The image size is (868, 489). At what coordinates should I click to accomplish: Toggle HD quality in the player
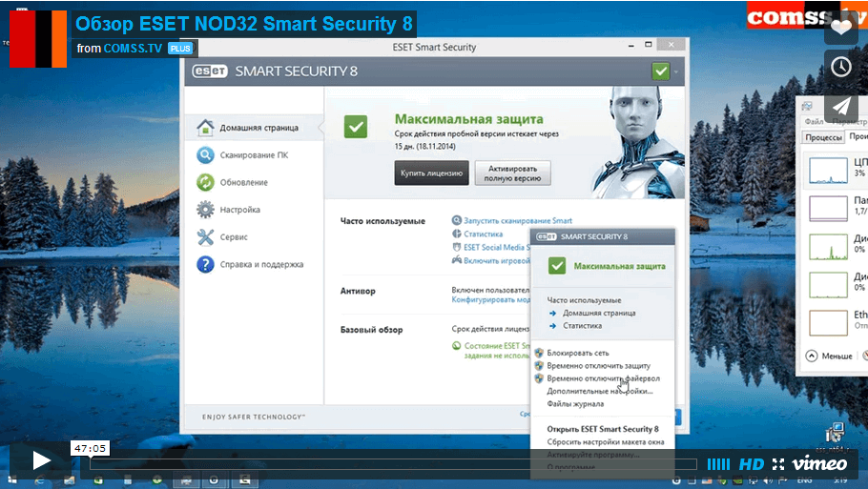(752, 464)
